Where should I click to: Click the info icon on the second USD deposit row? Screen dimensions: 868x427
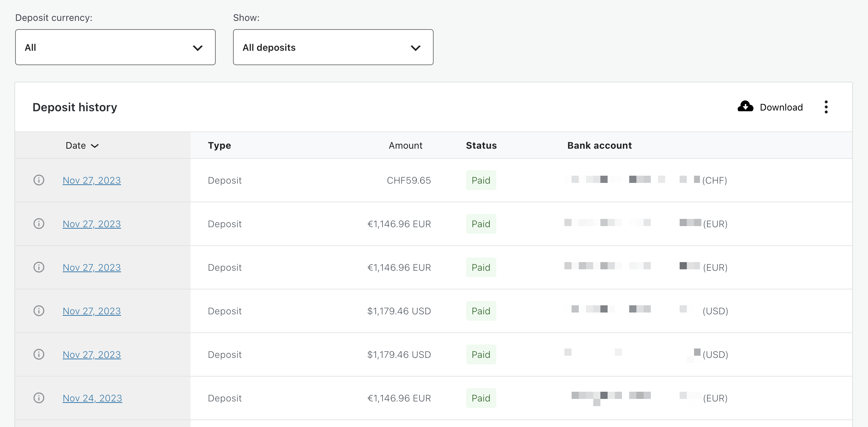[x=39, y=354]
